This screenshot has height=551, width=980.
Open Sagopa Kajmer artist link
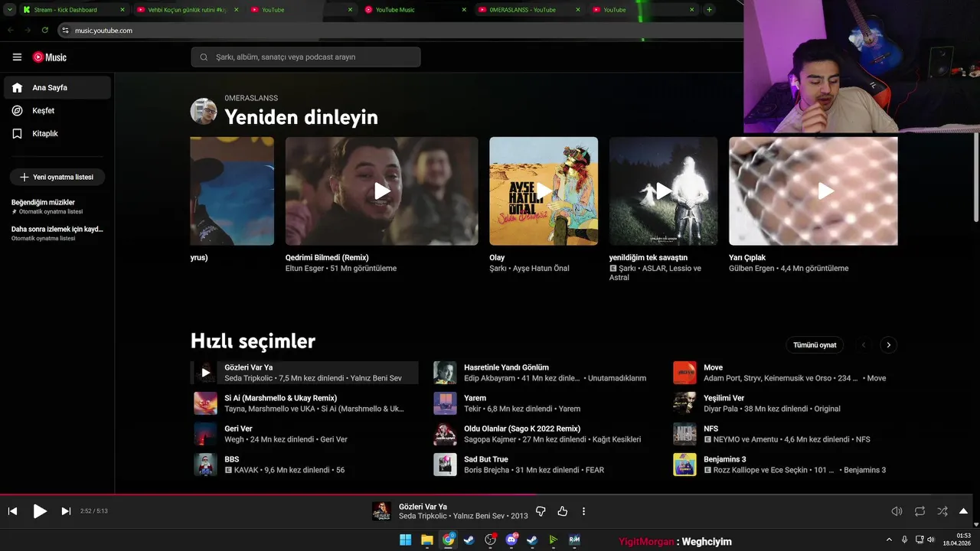click(x=490, y=439)
